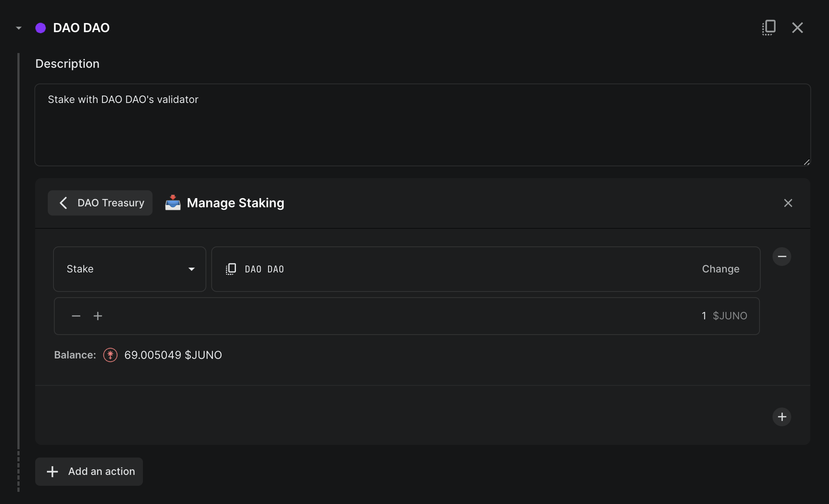Click the purple DAO DAO color dot
The width and height of the screenshot is (829, 504).
coord(40,28)
